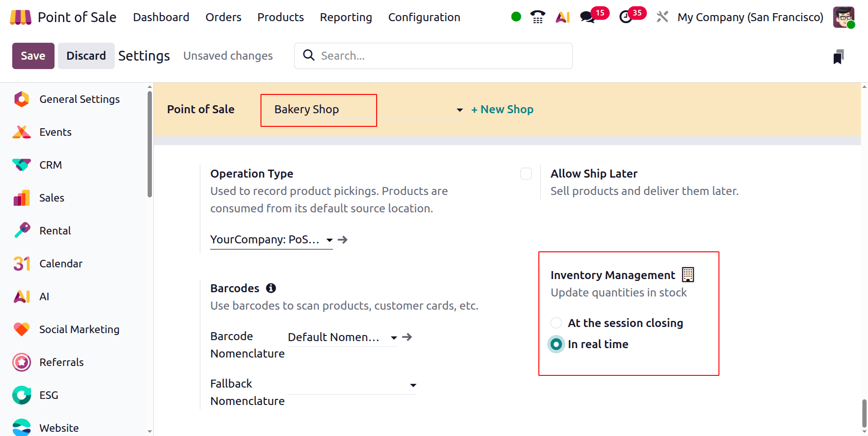
Task: Focus the settings Search field
Action: pos(434,56)
